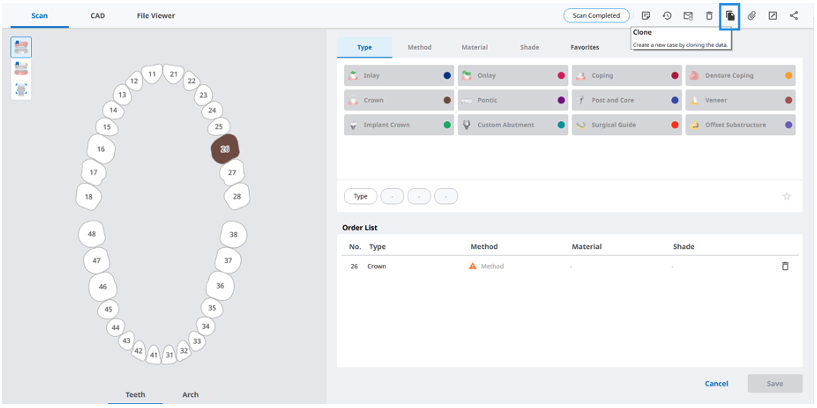Click the brown color dot beside Crown
The width and height of the screenshot is (817, 408).
[447, 100]
